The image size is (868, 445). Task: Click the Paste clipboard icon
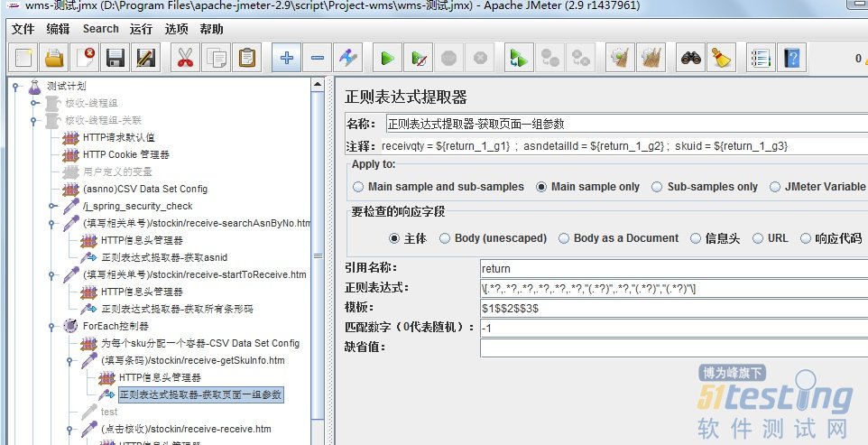click(x=247, y=58)
